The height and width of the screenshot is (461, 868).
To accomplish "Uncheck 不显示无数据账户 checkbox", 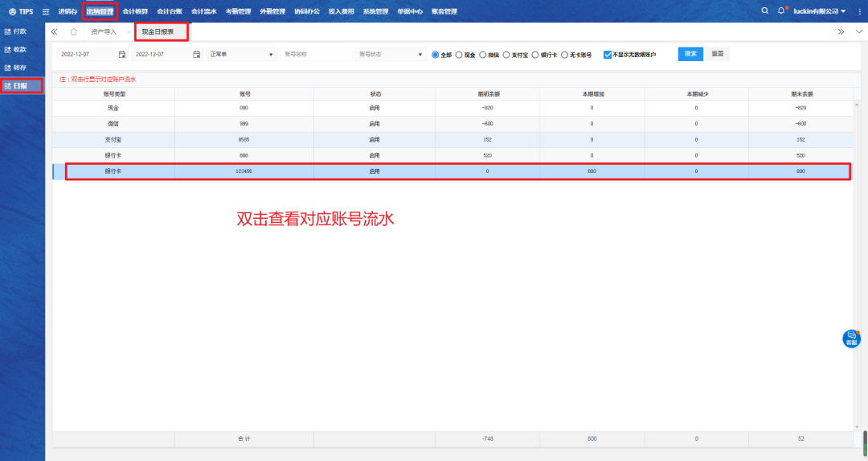I will click(608, 55).
